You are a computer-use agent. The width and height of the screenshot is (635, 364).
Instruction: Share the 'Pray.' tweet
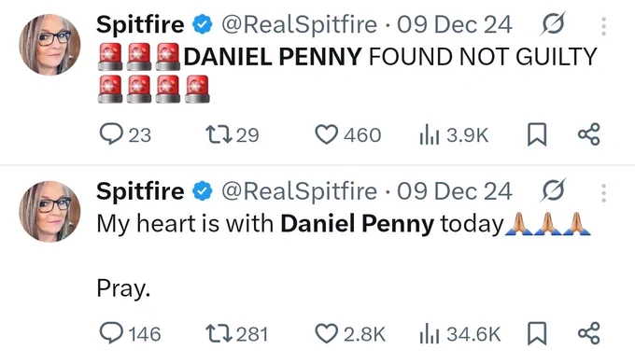point(589,333)
